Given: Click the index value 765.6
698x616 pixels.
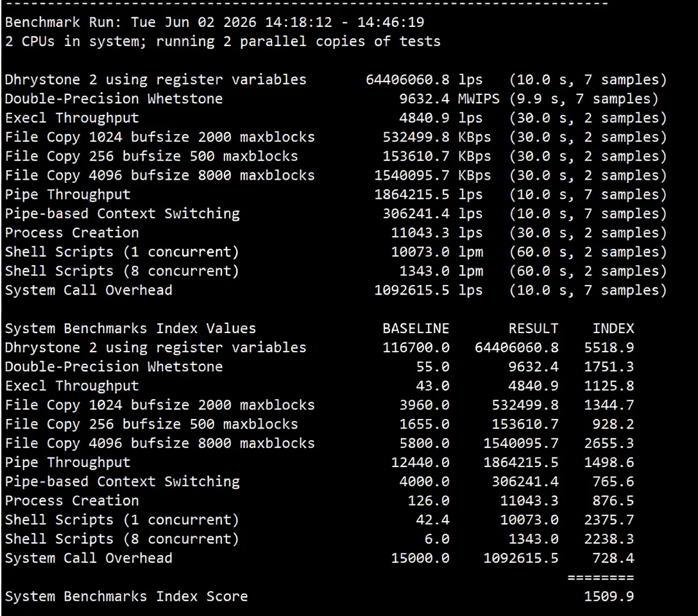Looking at the screenshot, I should click(x=613, y=482).
